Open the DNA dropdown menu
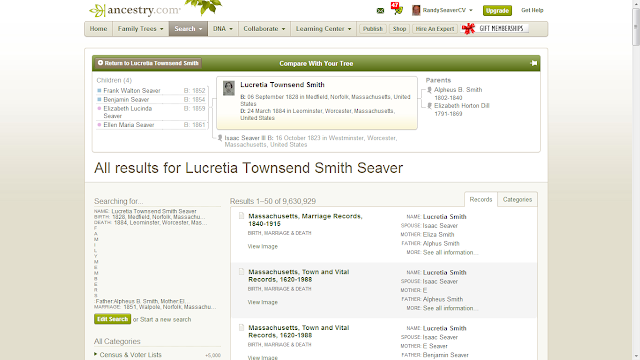This screenshot has width=640, height=360. [223, 29]
